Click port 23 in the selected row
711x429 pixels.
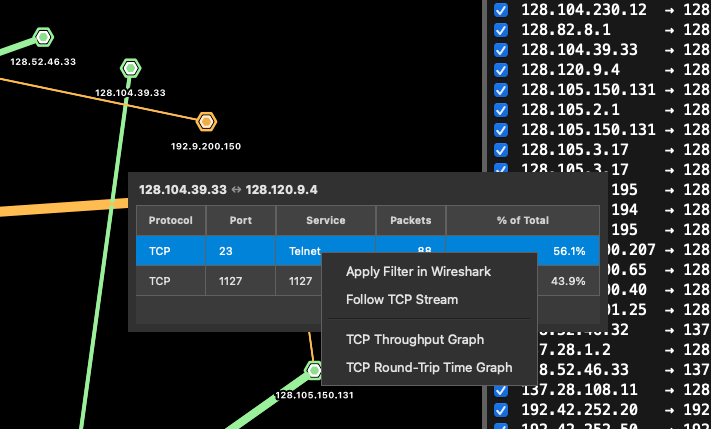pos(241,251)
